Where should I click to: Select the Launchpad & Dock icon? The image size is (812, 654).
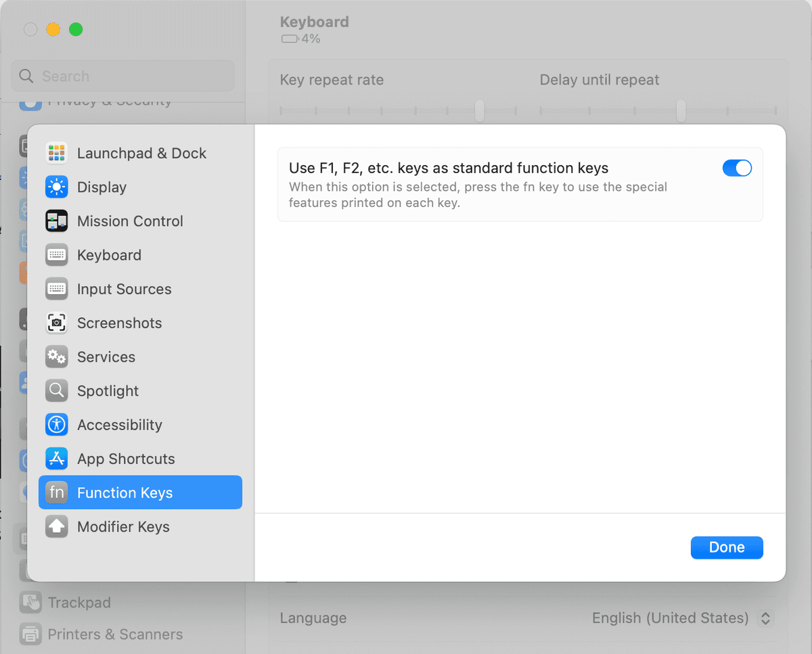[56, 153]
